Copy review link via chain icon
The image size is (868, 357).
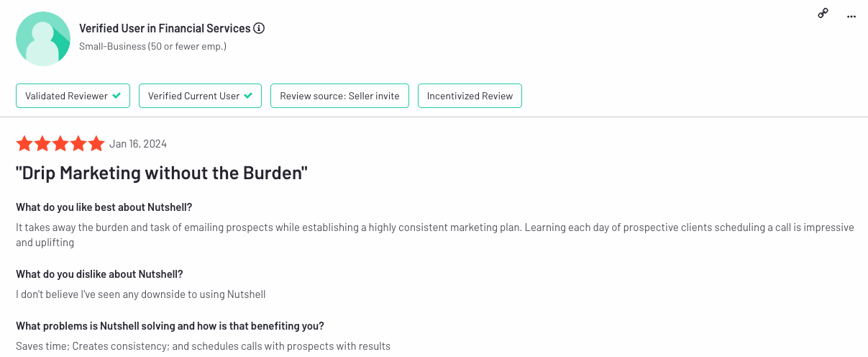pos(823,14)
